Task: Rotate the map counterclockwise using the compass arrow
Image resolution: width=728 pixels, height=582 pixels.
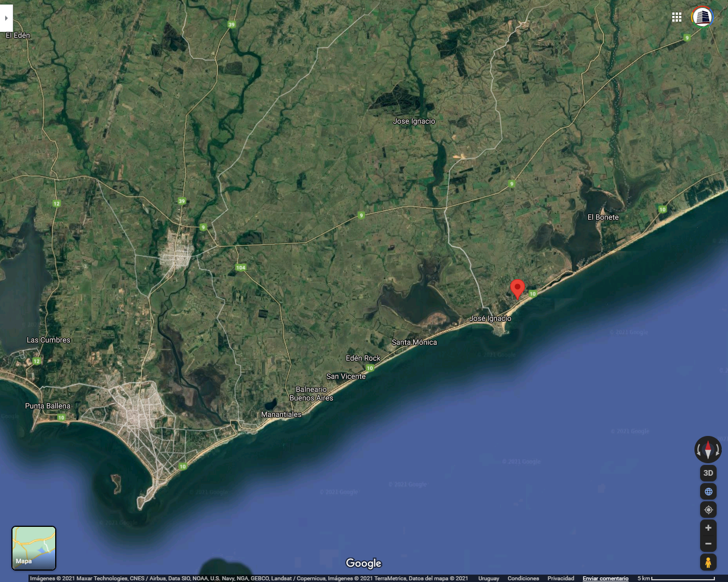Action: click(698, 450)
